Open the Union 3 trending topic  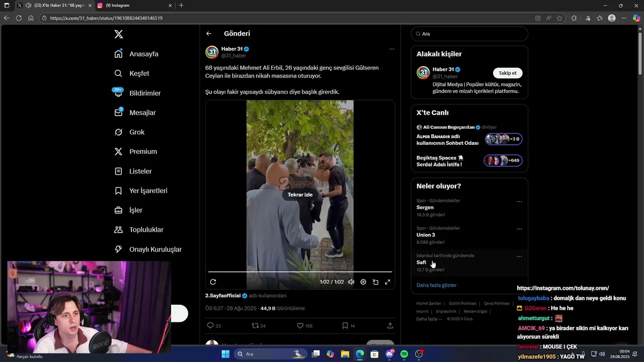coord(469,235)
